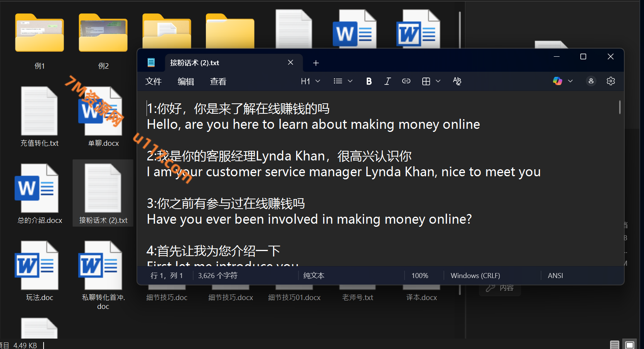The image size is (644, 349).
Task: Insert a hyperlink using link icon
Action: pyautogui.click(x=406, y=81)
